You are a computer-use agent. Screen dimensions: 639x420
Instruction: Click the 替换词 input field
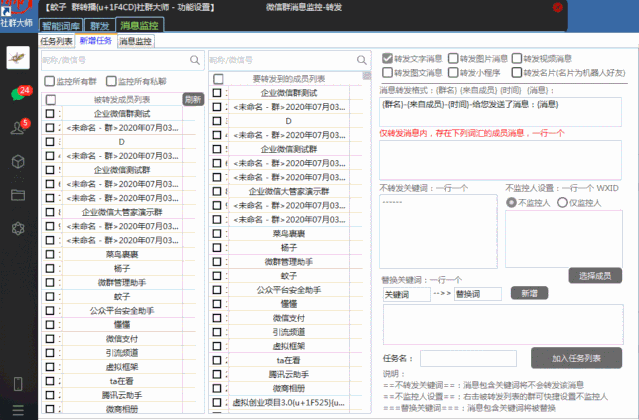478,294
